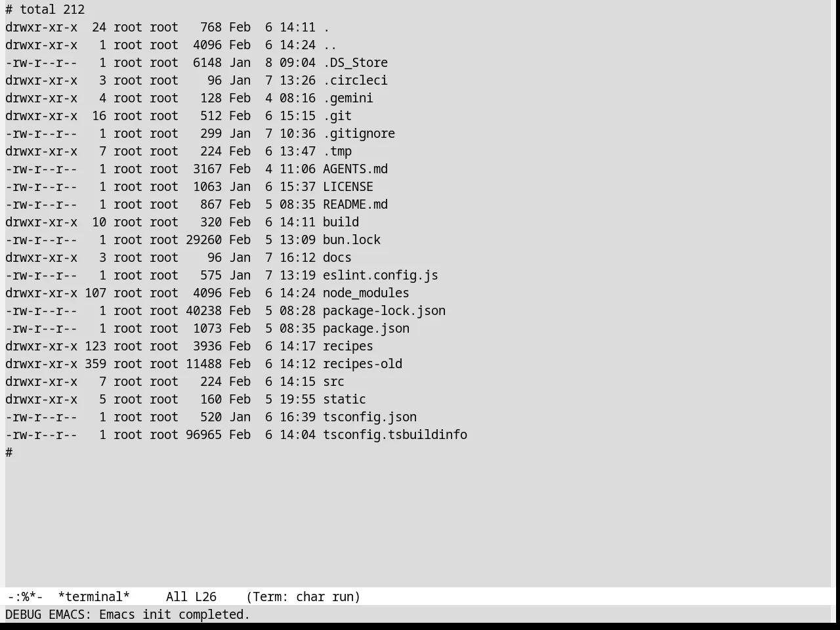Select AGENTS.md in the listing
The image size is (840, 630).
coord(355,169)
